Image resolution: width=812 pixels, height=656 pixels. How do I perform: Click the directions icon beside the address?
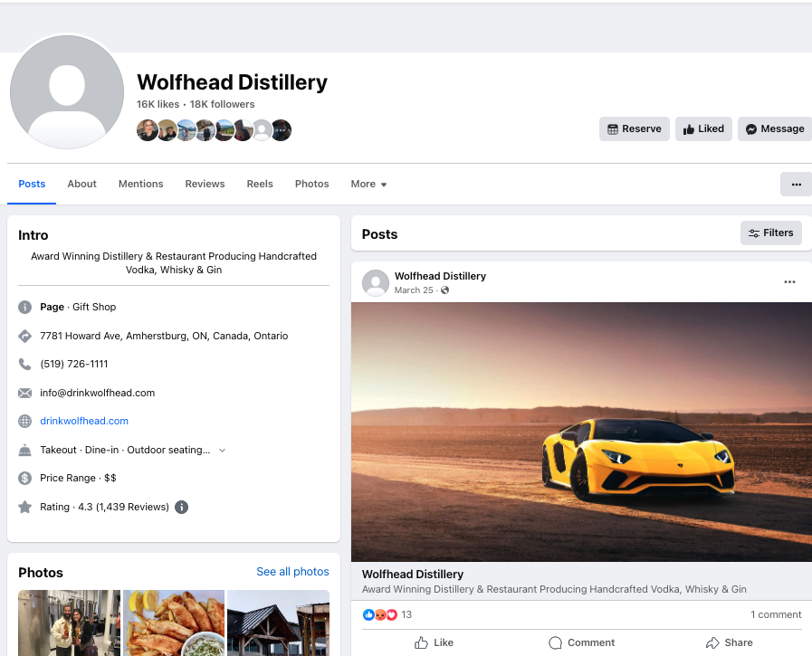(x=24, y=336)
